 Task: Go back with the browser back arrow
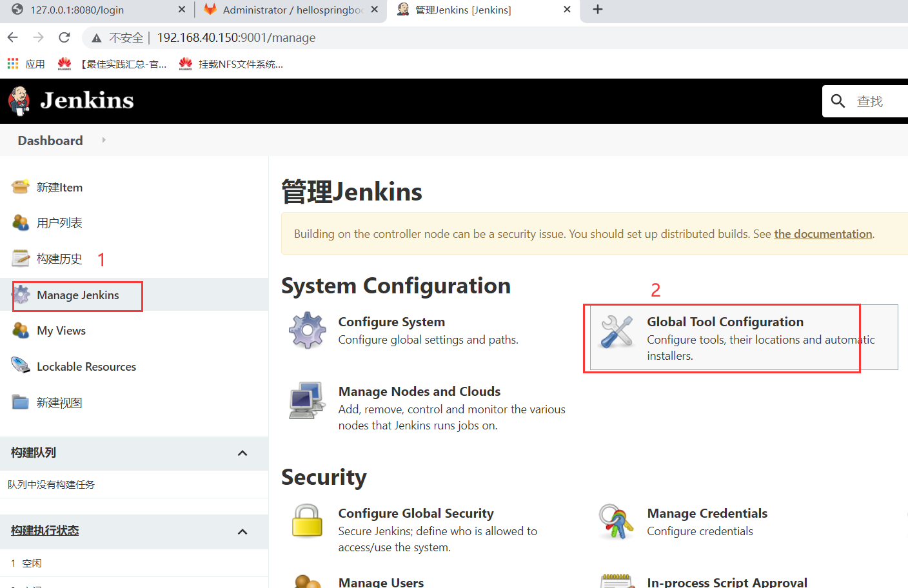coord(12,37)
